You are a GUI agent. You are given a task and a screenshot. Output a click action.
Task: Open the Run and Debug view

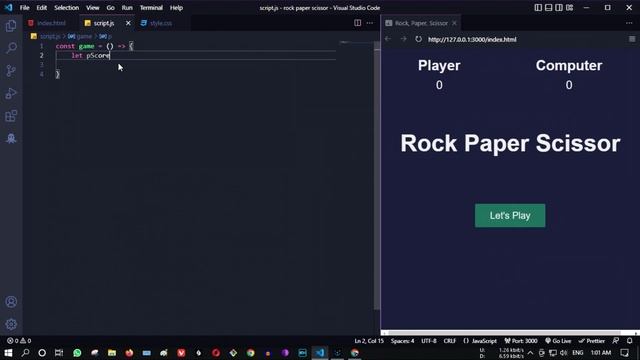[x=11, y=93]
